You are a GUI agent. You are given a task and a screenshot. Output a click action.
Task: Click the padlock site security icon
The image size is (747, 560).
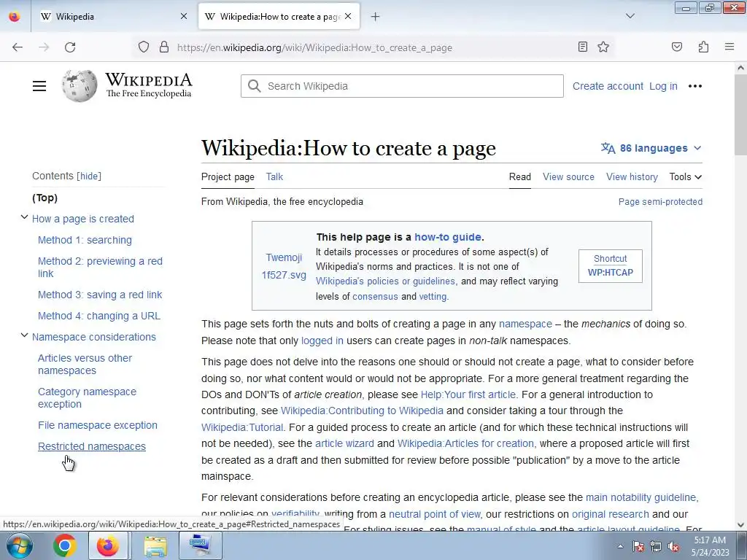click(164, 47)
